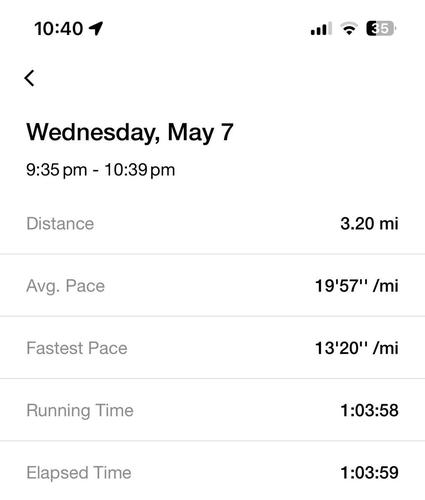Tap the Wi-Fi status icon

[349, 29]
